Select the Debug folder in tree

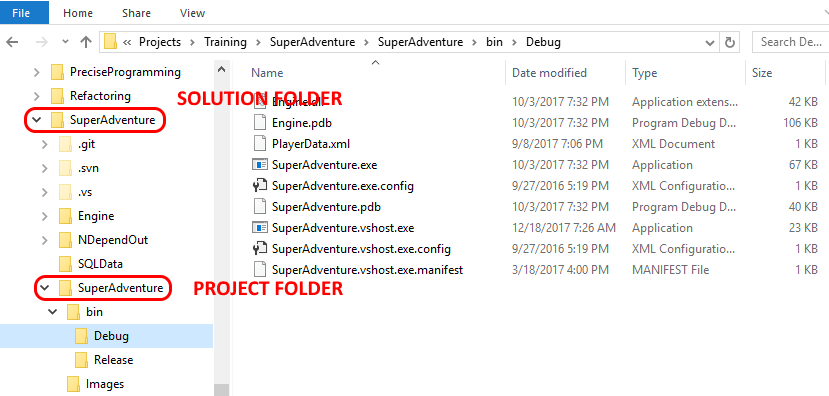click(x=111, y=336)
